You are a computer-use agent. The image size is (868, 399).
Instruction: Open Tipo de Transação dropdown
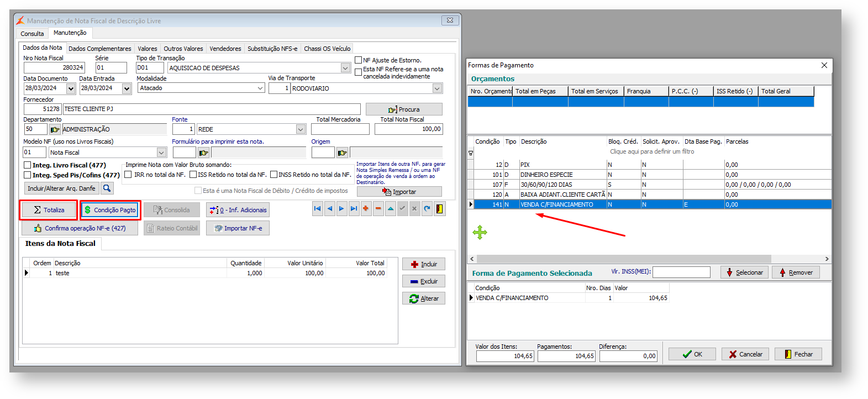(345, 68)
